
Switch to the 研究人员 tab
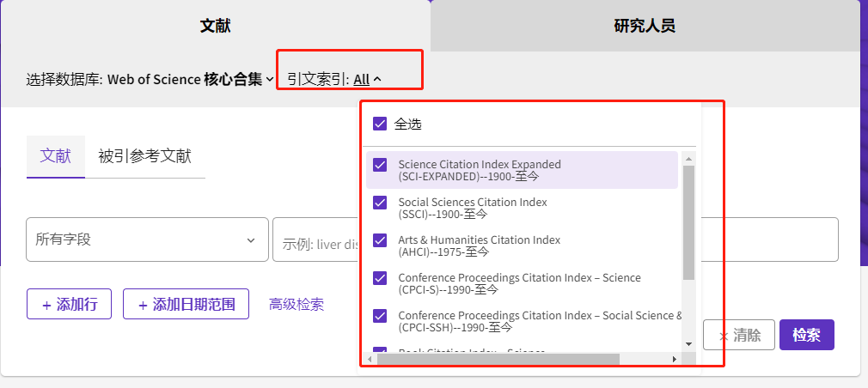[645, 26]
